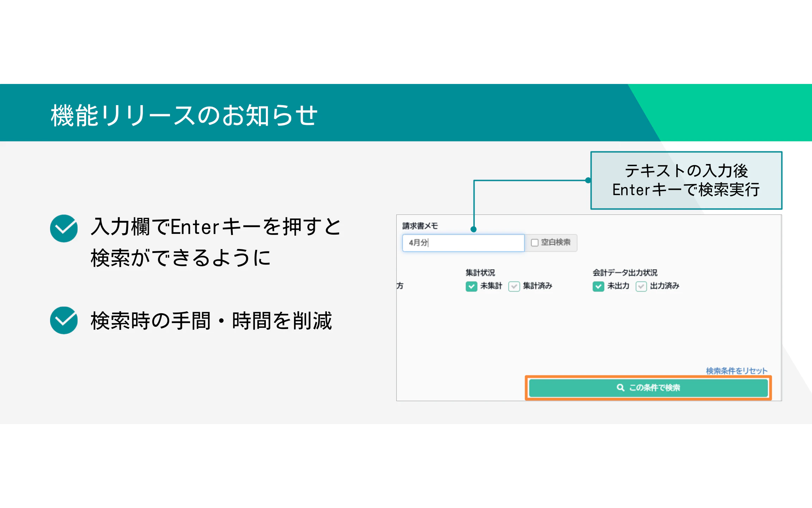Click the magnifier icon in search button
Viewport: 812px width, 508px height.
pos(620,388)
